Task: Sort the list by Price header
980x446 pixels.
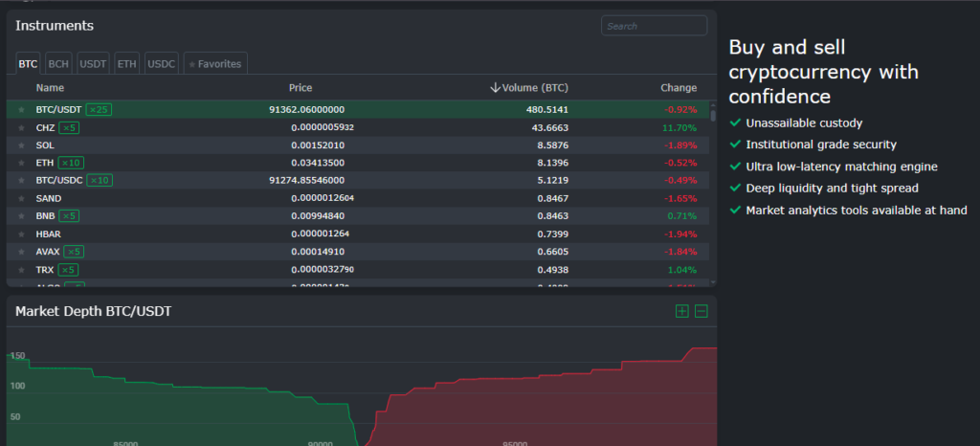Action: click(x=301, y=88)
